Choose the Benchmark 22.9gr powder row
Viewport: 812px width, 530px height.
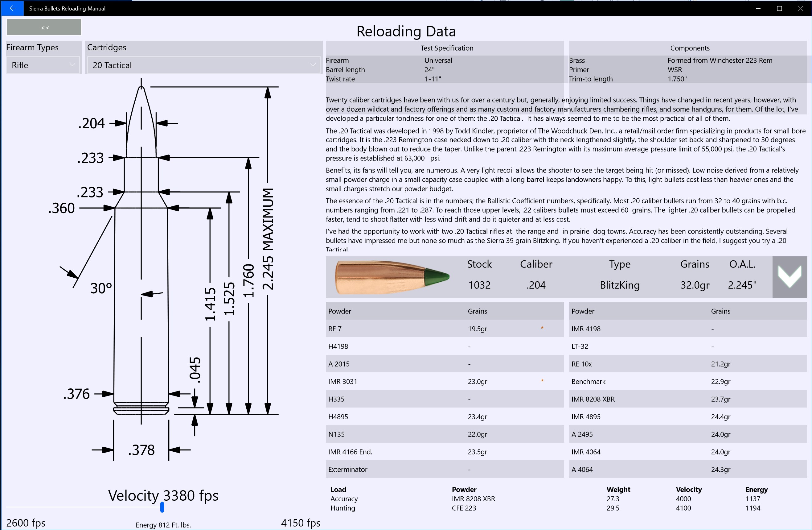click(x=687, y=381)
